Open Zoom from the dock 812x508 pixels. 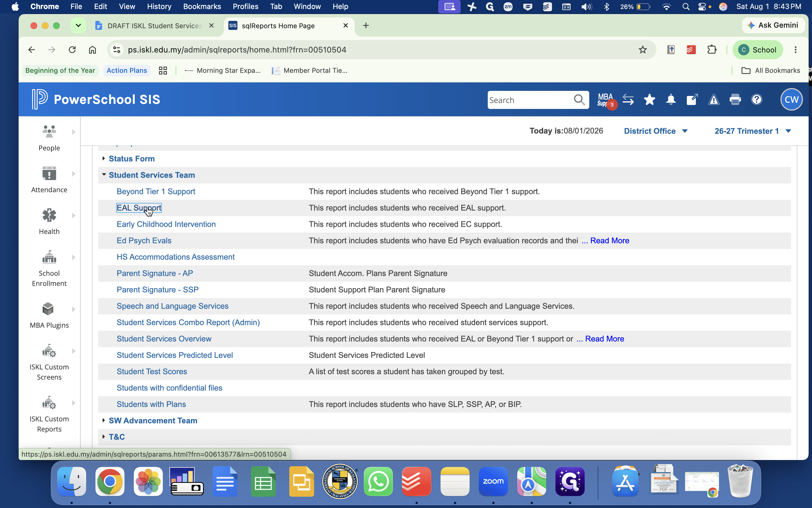coord(493,481)
